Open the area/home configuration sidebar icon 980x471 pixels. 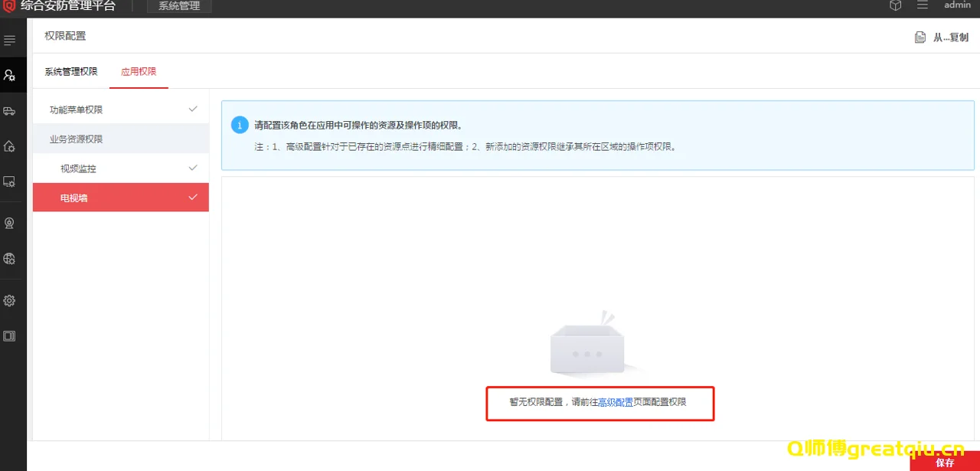coord(10,146)
